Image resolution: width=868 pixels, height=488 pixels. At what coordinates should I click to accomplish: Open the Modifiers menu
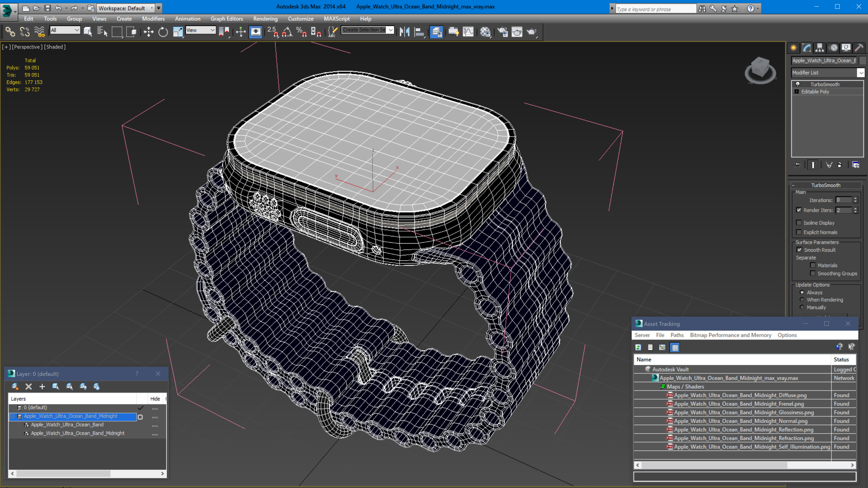(153, 19)
